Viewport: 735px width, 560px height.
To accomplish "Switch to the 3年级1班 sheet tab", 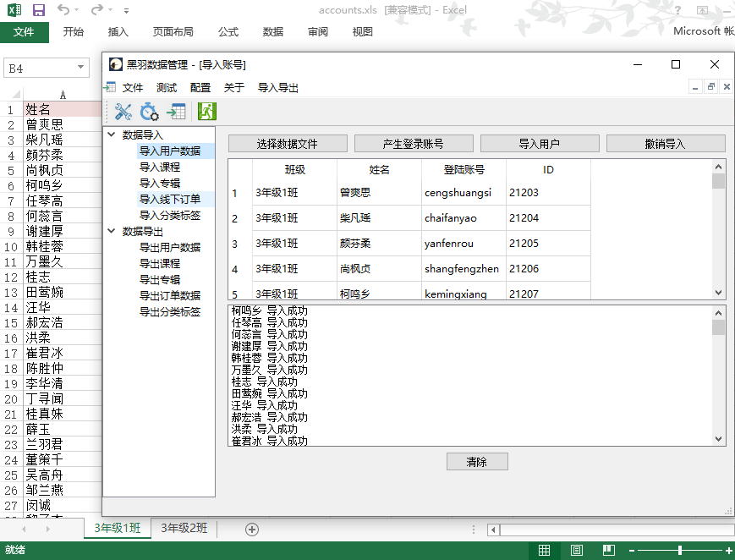I will (118, 528).
